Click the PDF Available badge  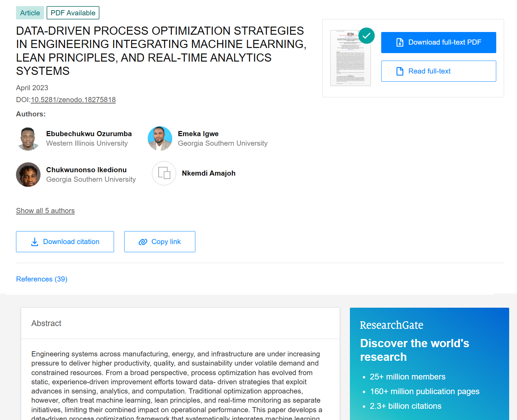click(x=73, y=13)
